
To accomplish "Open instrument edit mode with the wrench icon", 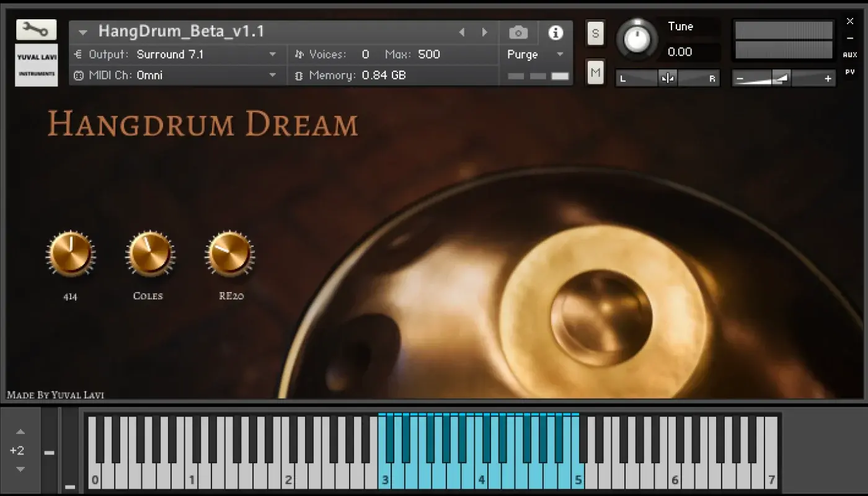I will pyautogui.click(x=35, y=29).
